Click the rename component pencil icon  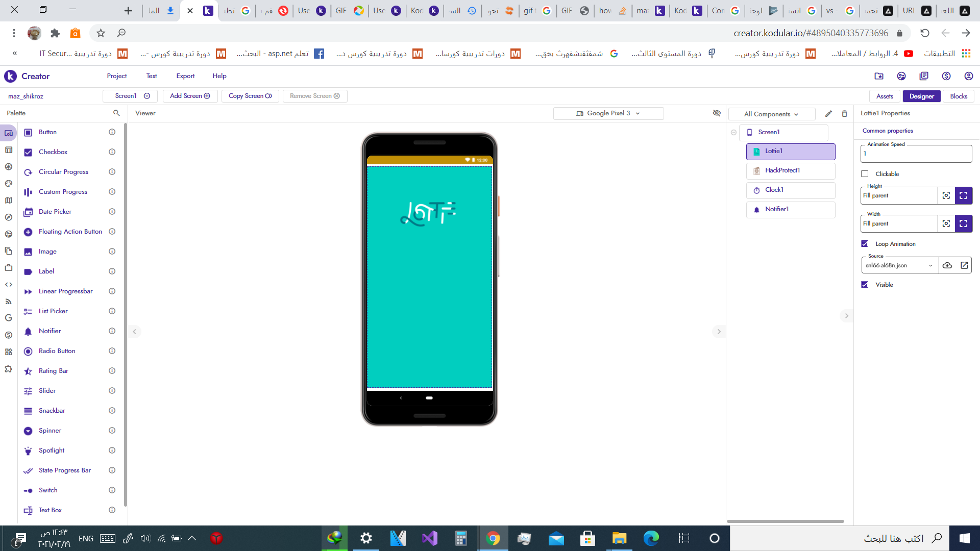(x=828, y=114)
